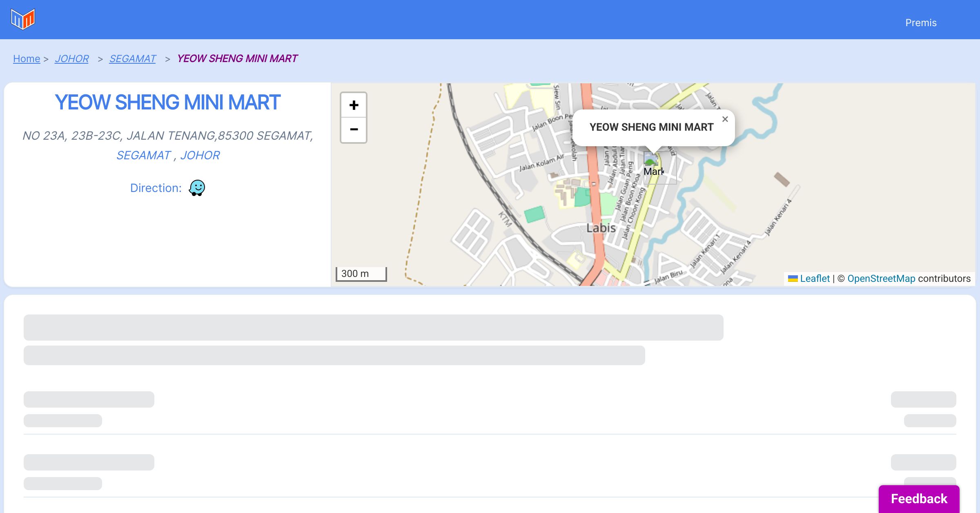Image resolution: width=980 pixels, height=513 pixels.
Task: Click SEGAMAT link in address
Action: (x=143, y=155)
